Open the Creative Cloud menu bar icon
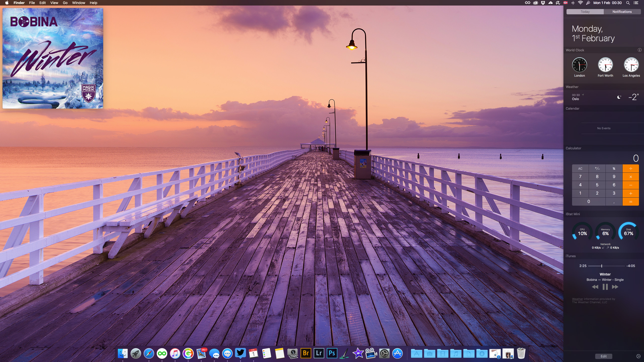This screenshot has height=362, width=644. point(535,3)
